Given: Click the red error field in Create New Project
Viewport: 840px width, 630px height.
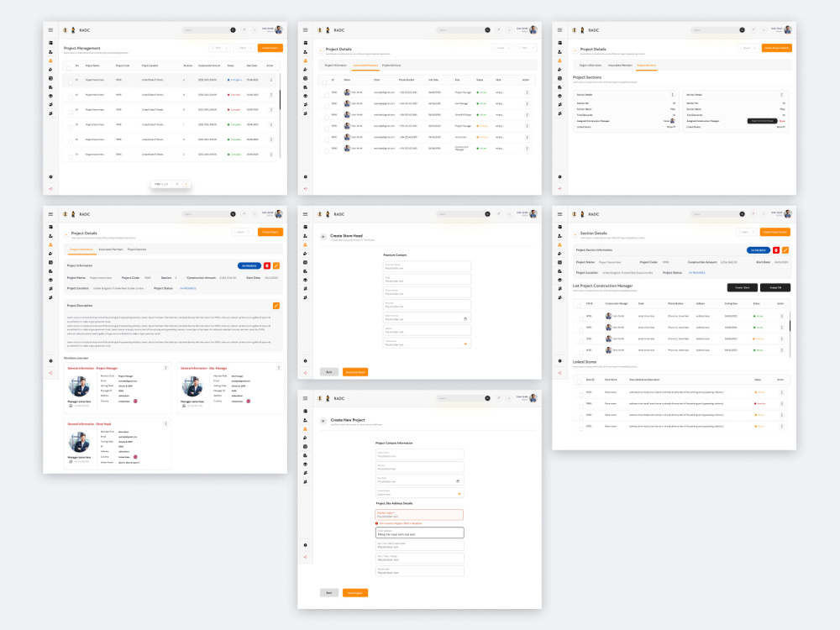Looking at the screenshot, I should point(419,515).
